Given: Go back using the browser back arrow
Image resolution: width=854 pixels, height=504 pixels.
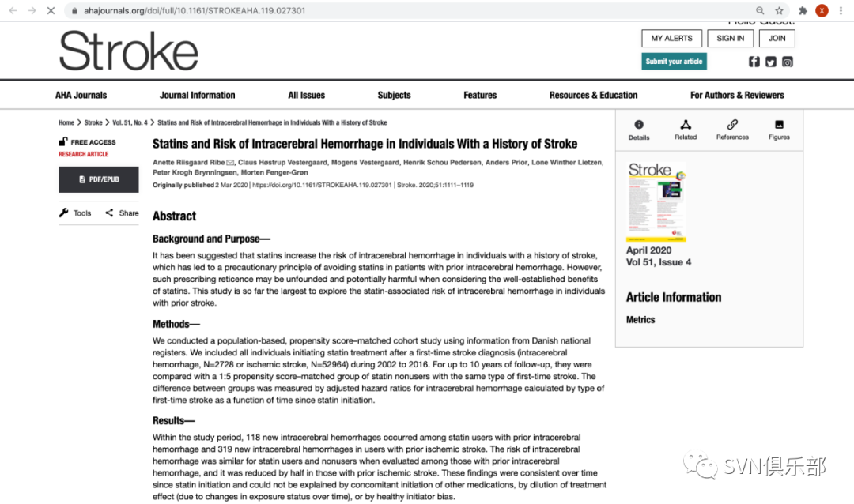Looking at the screenshot, I should point(13,10).
